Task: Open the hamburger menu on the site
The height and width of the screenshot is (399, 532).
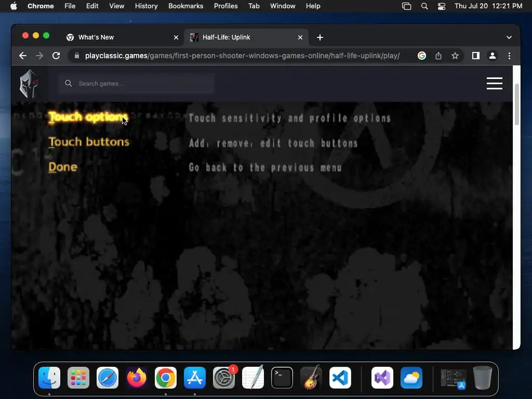Action: [x=495, y=84]
